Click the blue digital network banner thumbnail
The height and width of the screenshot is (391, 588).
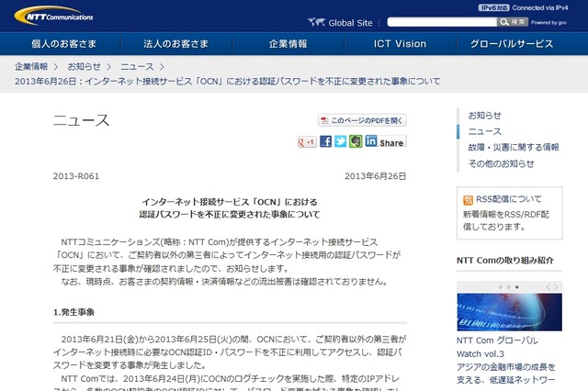509,312
